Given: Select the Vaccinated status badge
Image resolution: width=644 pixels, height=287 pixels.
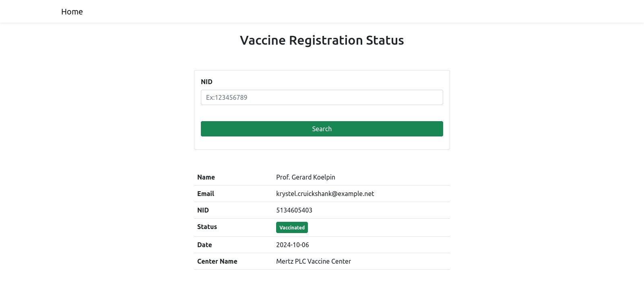Looking at the screenshot, I should pyautogui.click(x=292, y=227).
